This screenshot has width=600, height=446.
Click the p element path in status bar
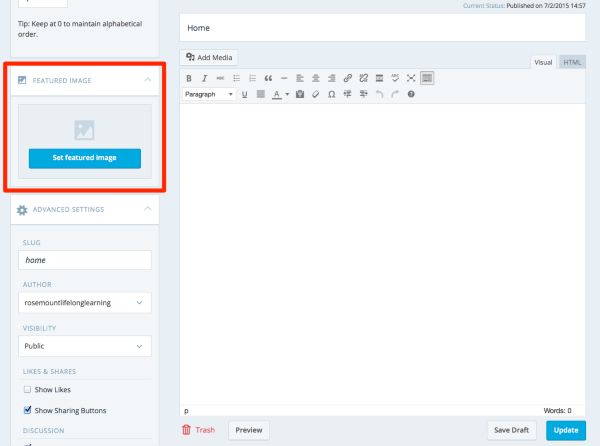(x=186, y=411)
